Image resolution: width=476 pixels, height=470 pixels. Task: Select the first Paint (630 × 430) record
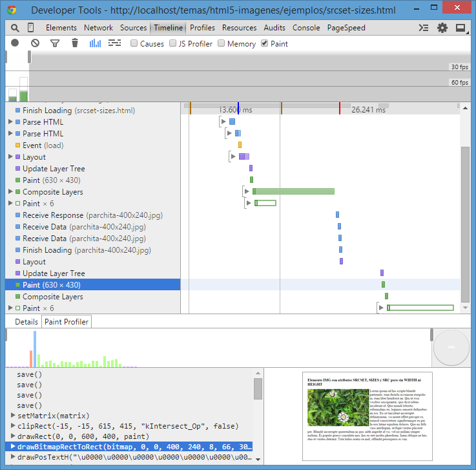[x=51, y=180]
